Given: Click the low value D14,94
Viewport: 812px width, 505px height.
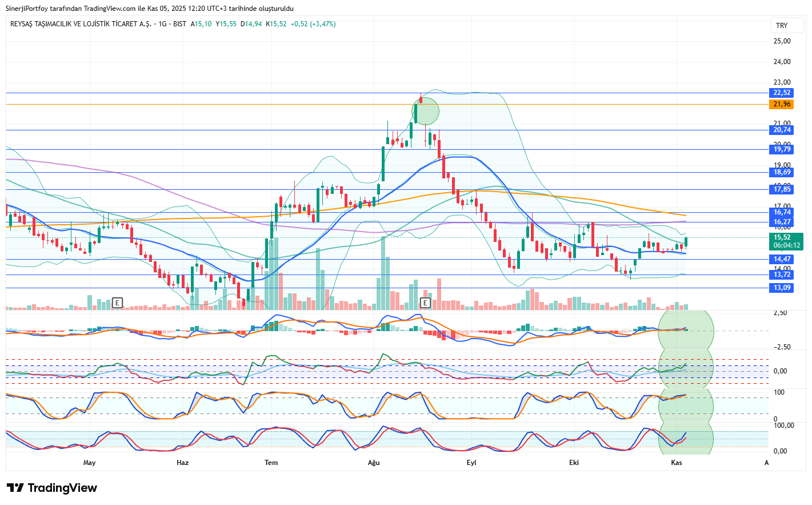Looking at the screenshot, I should (x=251, y=24).
